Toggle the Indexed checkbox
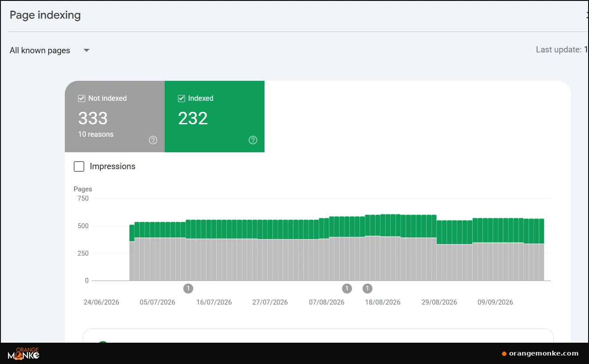Image resolution: width=589 pixels, height=364 pixels. click(182, 99)
